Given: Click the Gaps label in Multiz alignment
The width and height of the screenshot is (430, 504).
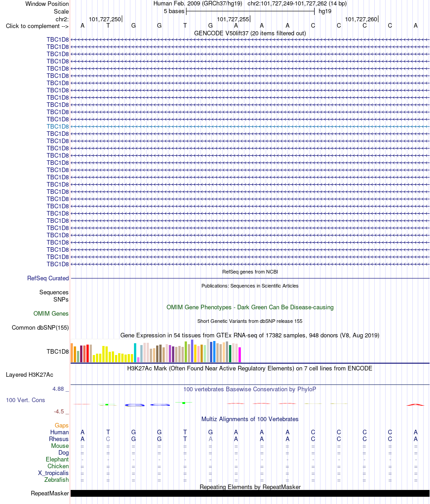Looking at the screenshot, I should point(62,426).
